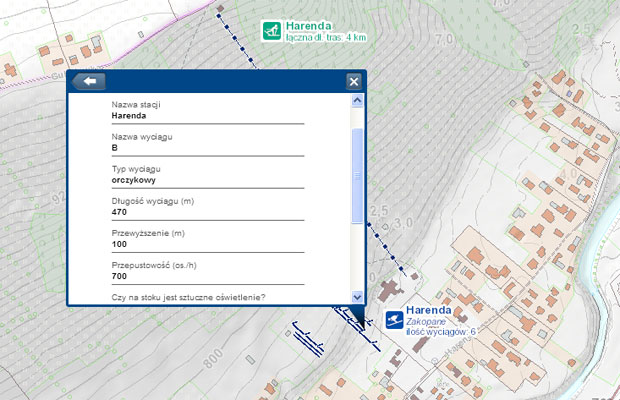
Task: Close the lift info popup
Action: (x=354, y=81)
